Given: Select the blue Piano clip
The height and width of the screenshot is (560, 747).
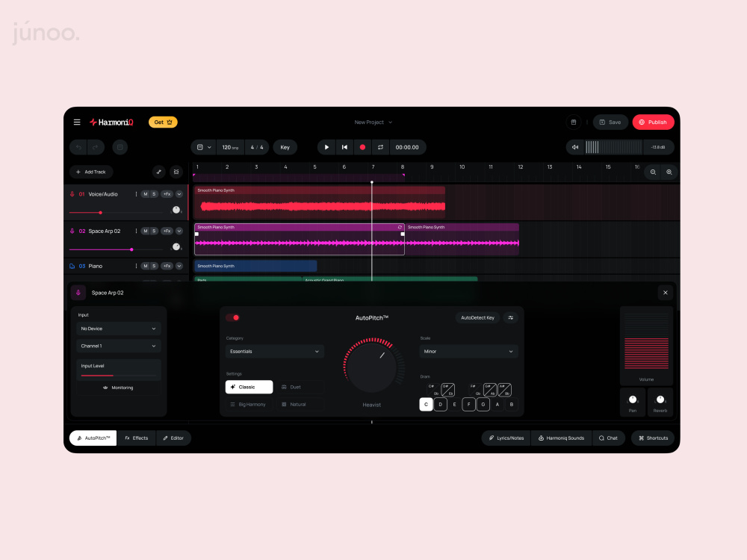Looking at the screenshot, I should (255, 267).
